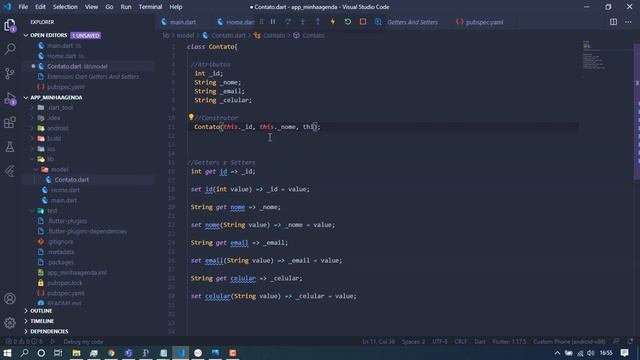Click Debug my code in status bar
The width and height of the screenshot is (640, 360).
click(x=83, y=342)
